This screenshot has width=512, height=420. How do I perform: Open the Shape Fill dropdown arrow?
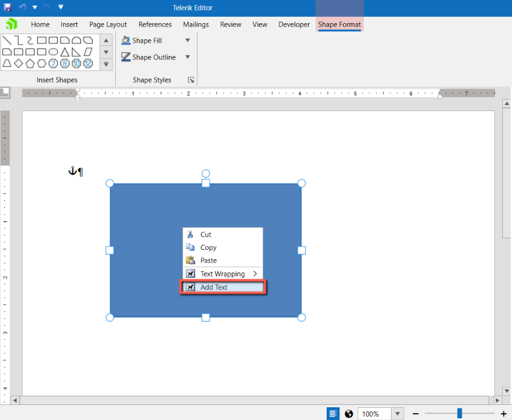coord(187,40)
